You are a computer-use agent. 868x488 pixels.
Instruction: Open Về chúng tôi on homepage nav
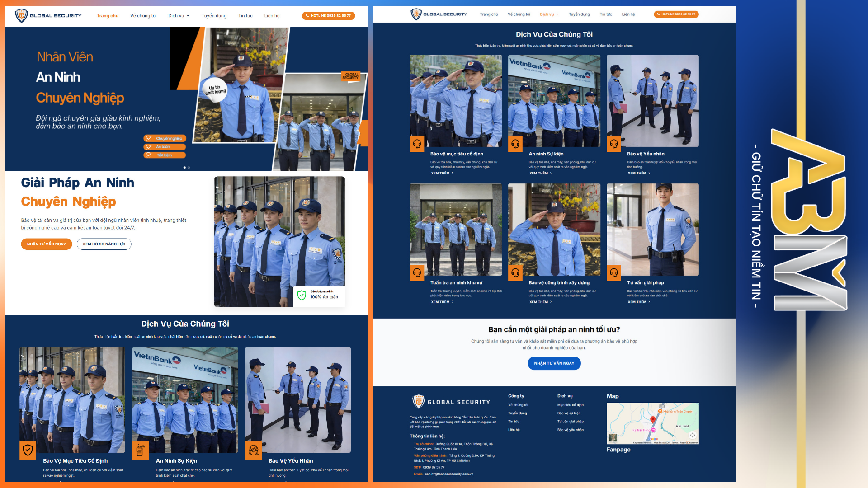coord(143,16)
